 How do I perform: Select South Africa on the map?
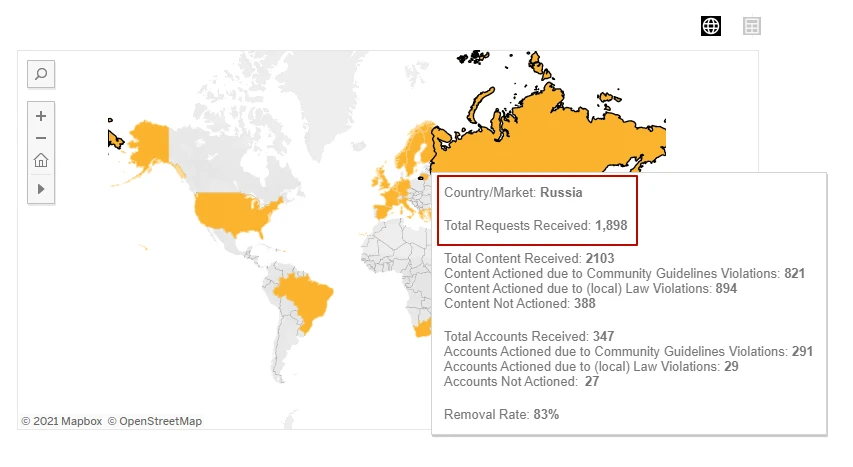point(422,329)
